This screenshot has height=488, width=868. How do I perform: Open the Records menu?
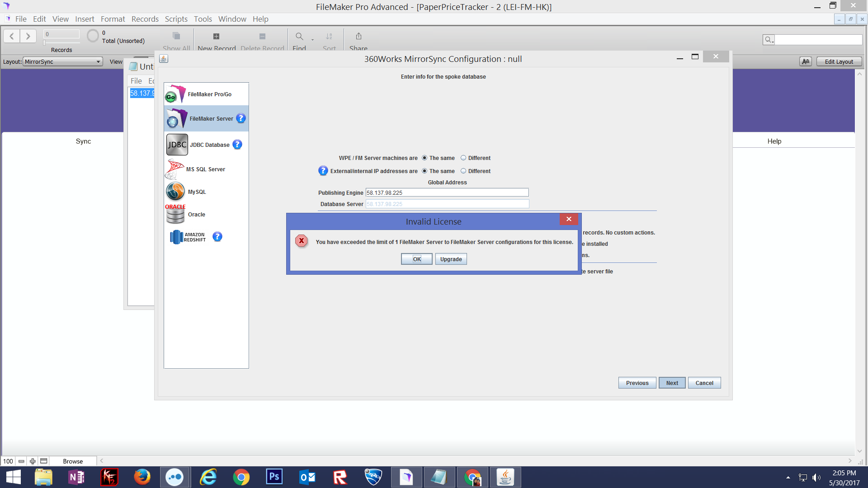click(145, 19)
